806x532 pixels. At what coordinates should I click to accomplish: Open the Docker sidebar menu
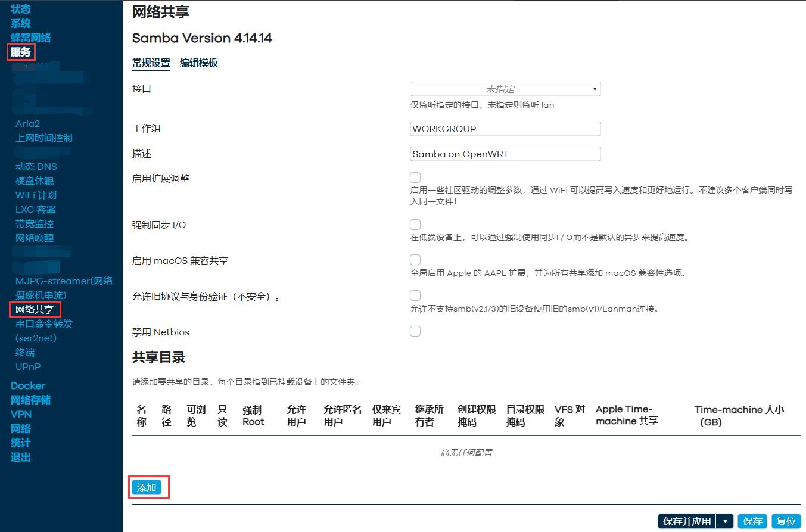(x=28, y=385)
